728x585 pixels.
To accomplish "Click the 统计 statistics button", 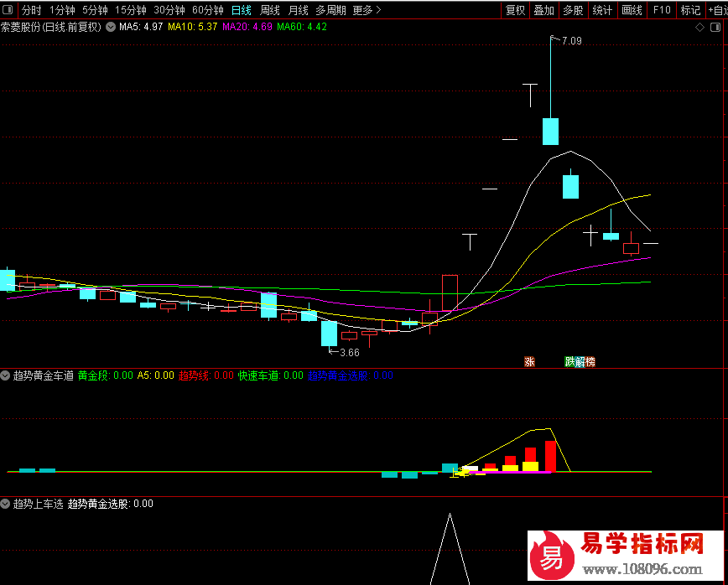I will tap(601, 11).
